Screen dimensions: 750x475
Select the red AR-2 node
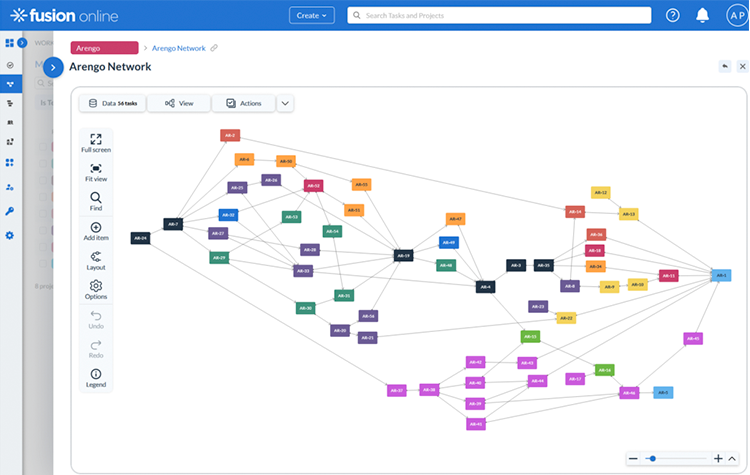(230, 135)
